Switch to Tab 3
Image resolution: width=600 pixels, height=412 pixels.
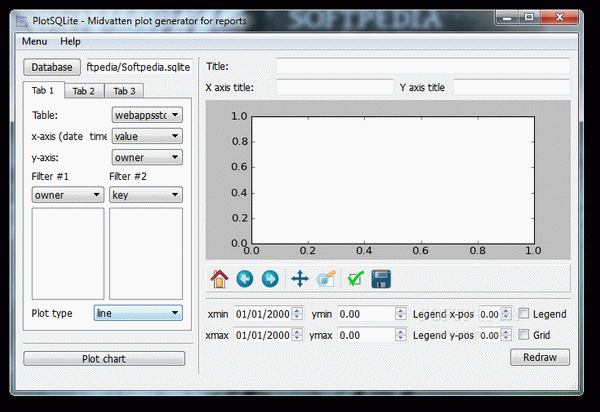click(x=124, y=91)
